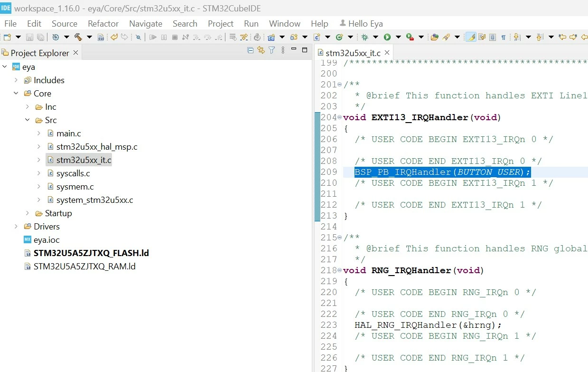Fold EXTI13_IRQHandler at line 204

point(339,117)
